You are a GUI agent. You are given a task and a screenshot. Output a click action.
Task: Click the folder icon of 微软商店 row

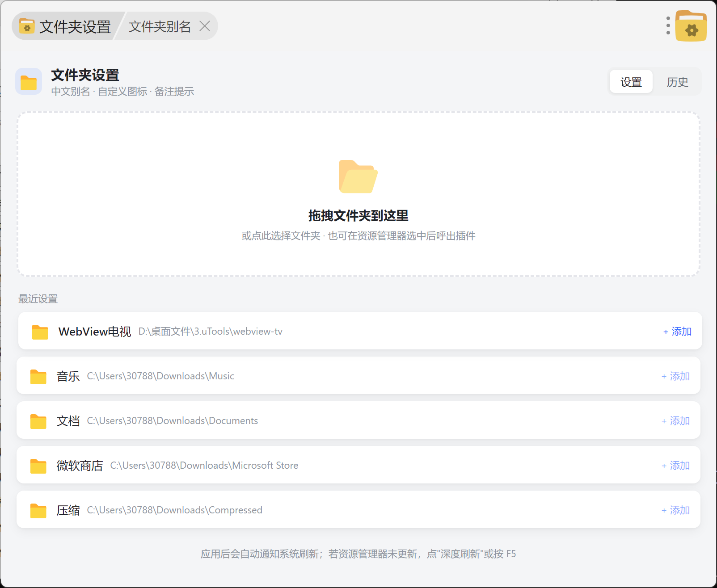click(38, 466)
